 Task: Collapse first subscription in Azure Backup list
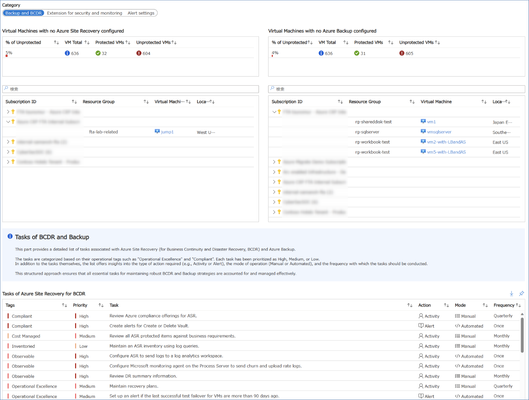coord(274,112)
